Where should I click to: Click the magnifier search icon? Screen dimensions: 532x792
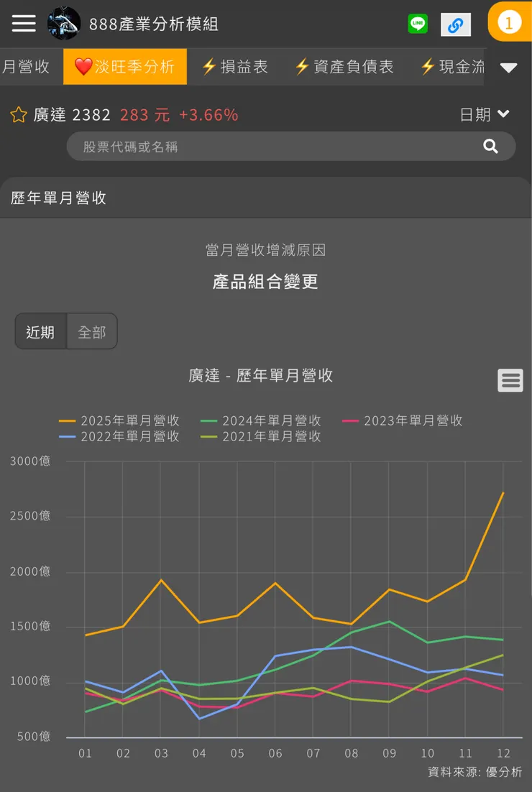[x=490, y=147]
